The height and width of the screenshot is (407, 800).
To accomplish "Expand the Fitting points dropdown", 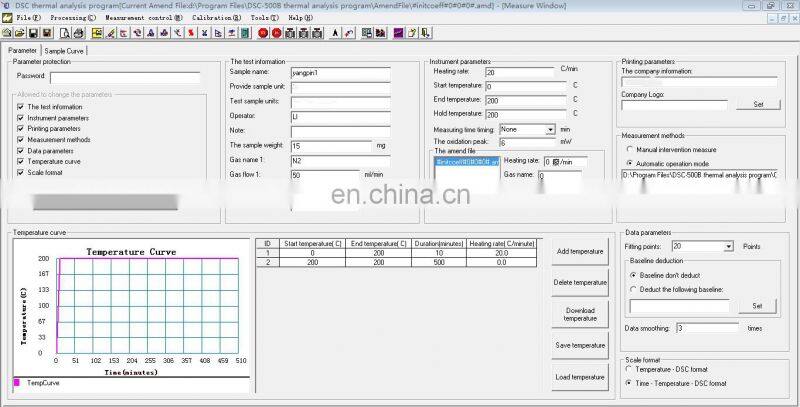I will pyautogui.click(x=728, y=246).
